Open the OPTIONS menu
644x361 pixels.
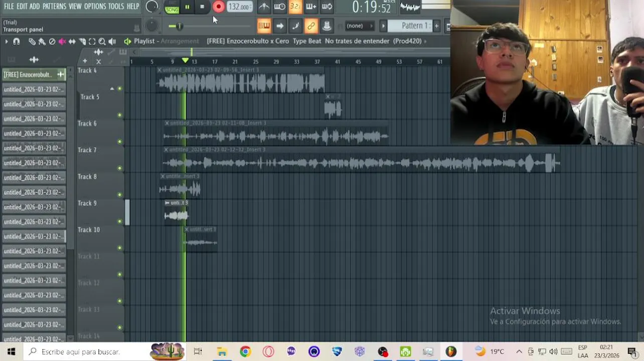click(95, 6)
